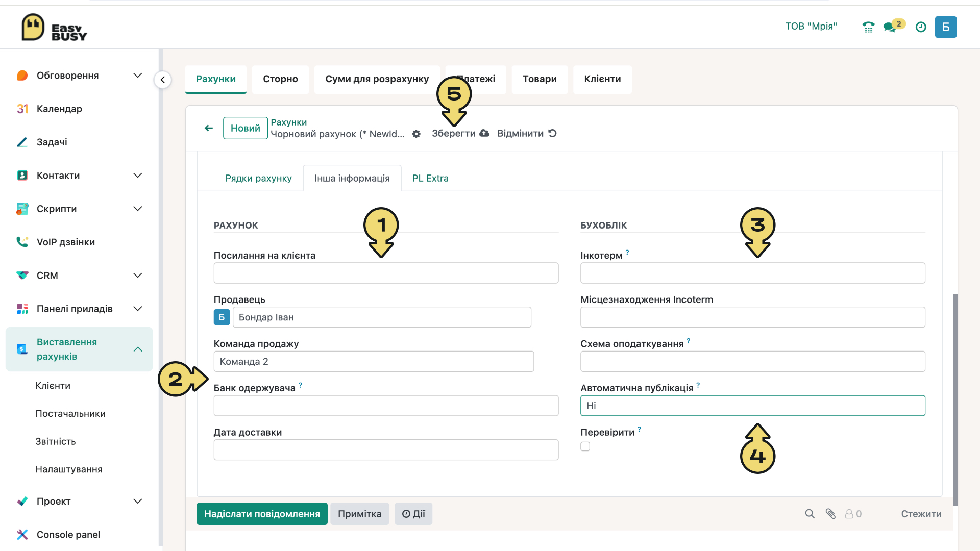
Task: Click the Проект checkmark icon
Action: point(22,501)
